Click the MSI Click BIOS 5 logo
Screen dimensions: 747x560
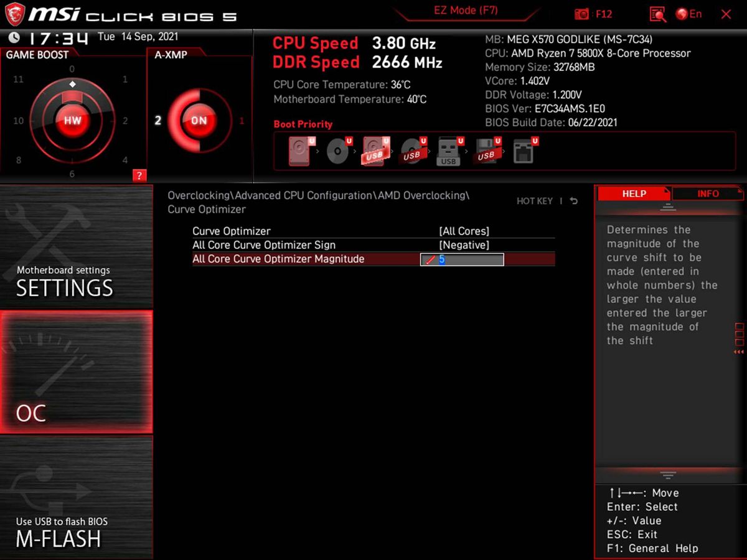tap(121, 14)
